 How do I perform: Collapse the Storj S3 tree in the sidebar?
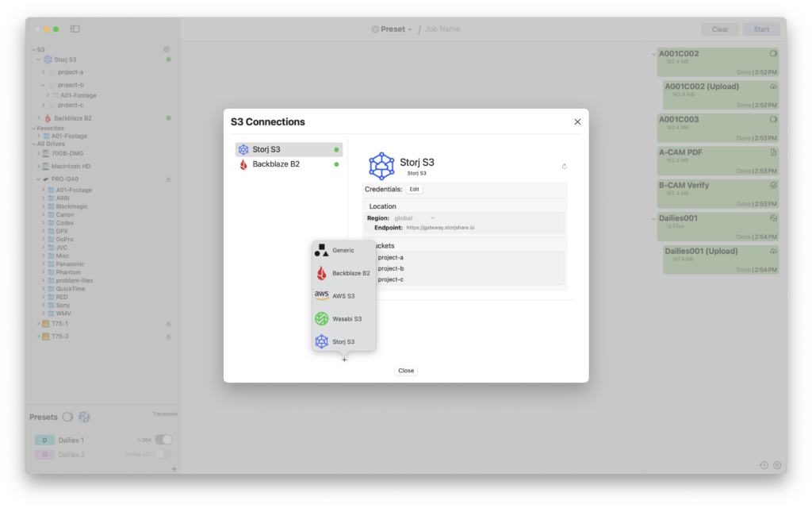pyautogui.click(x=38, y=60)
